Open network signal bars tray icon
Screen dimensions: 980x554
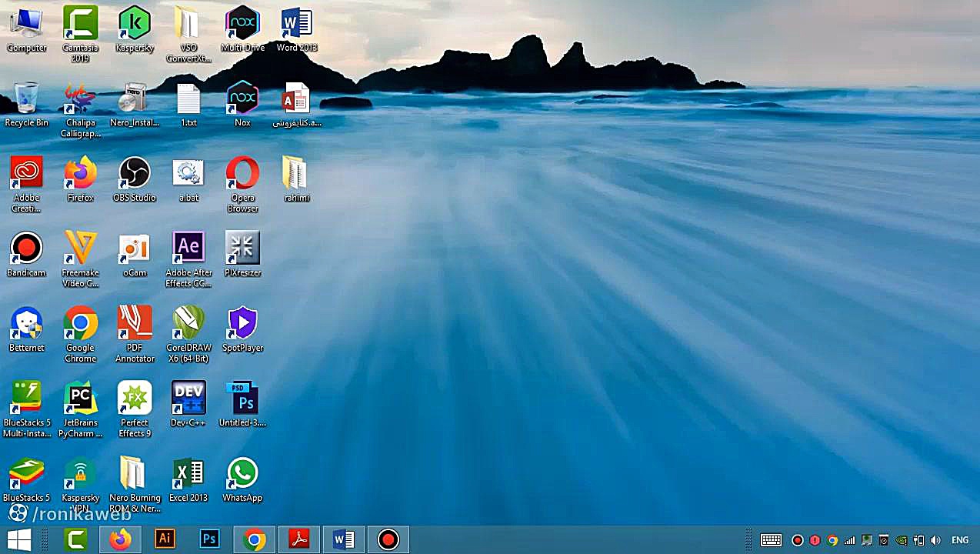coord(850,540)
